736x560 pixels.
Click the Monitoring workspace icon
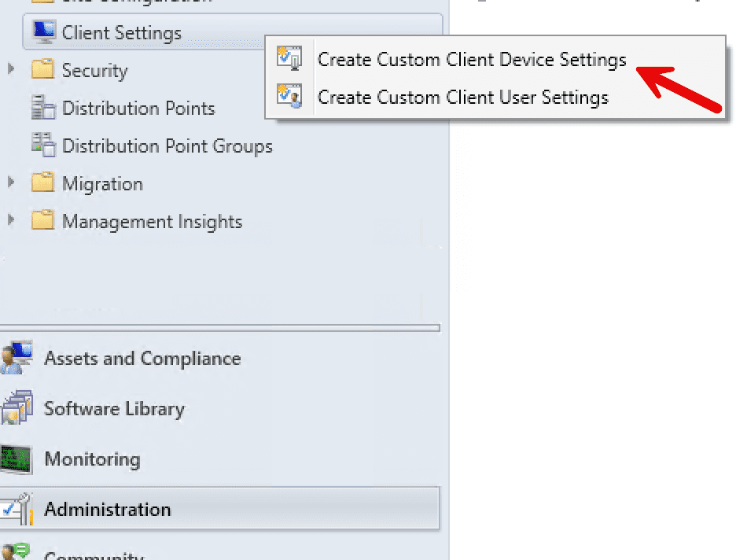pyautogui.click(x=17, y=459)
